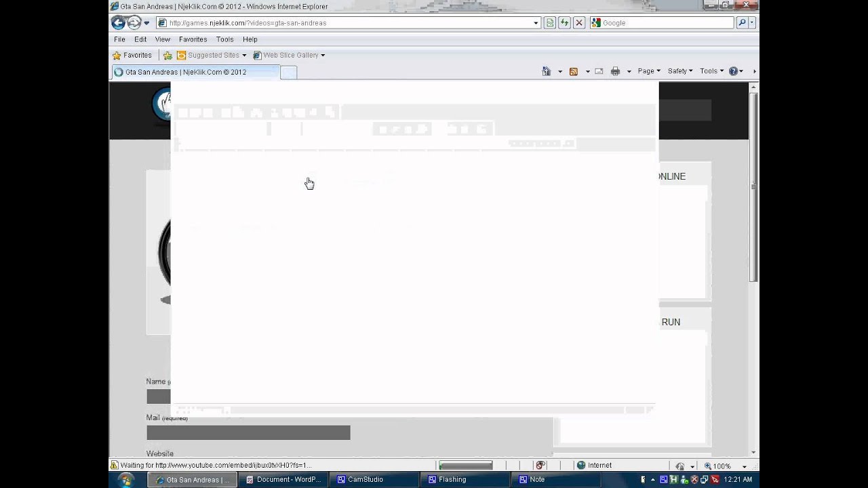Expand the Feeds dropdown arrow
This screenshot has width=868, height=488.
point(588,71)
